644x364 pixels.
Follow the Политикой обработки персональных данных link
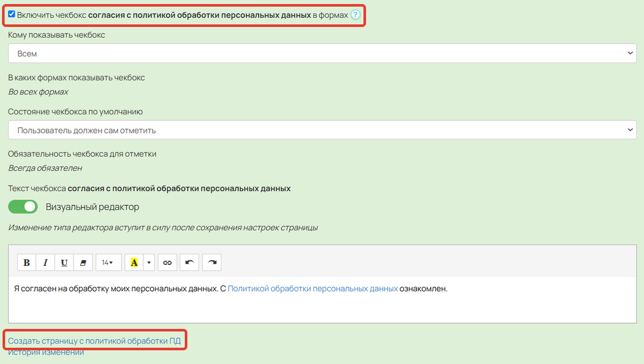tap(313, 288)
